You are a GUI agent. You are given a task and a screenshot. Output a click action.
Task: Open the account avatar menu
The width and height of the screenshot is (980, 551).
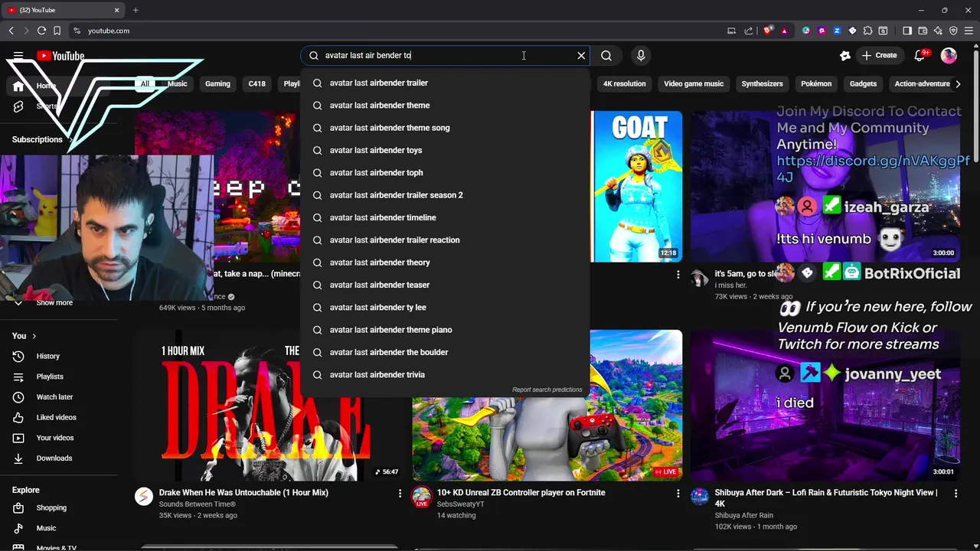click(x=949, y=55)
